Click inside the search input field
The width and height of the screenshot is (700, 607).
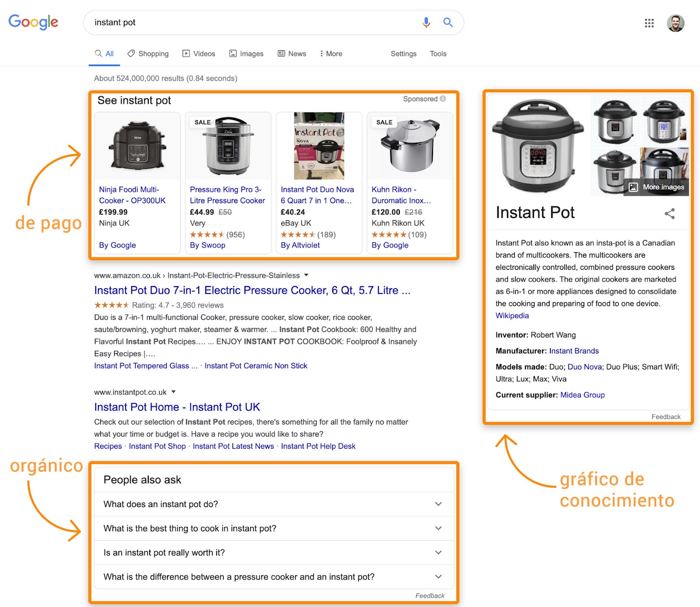[219, 22]
